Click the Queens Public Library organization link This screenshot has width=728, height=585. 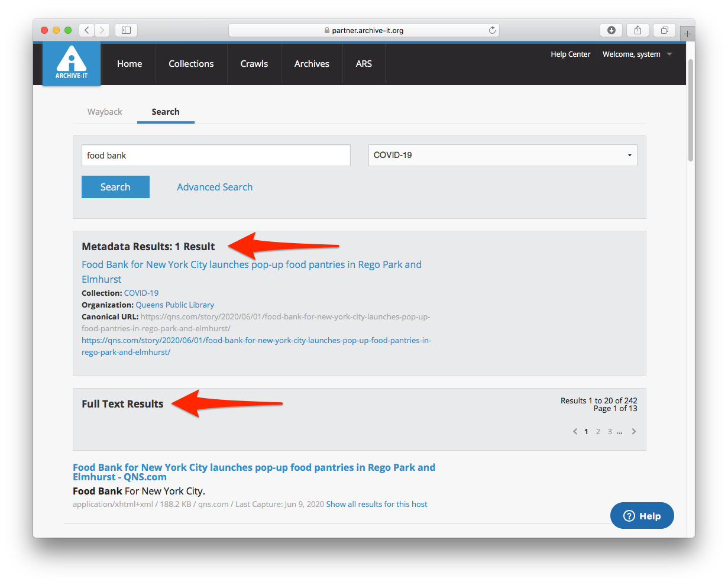coord(175,305)
